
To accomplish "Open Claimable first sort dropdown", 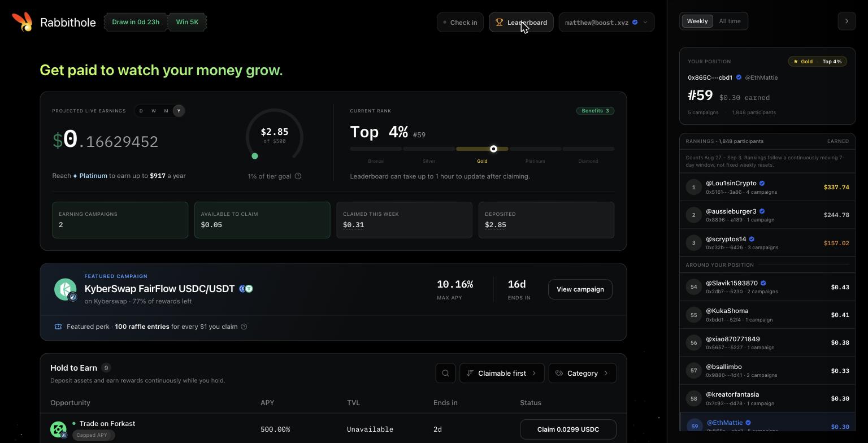I will coord(502,373).
